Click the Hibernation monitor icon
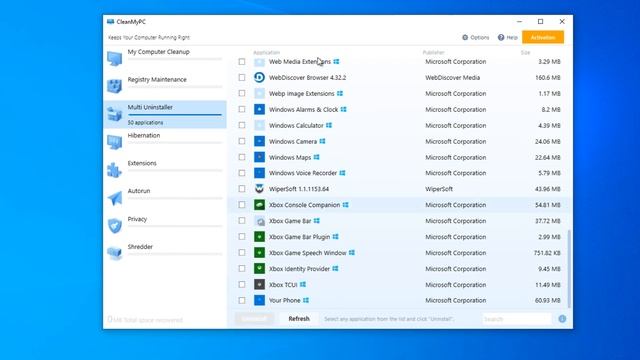Screen dimensions: 640x360 click(x=115, y=142)
